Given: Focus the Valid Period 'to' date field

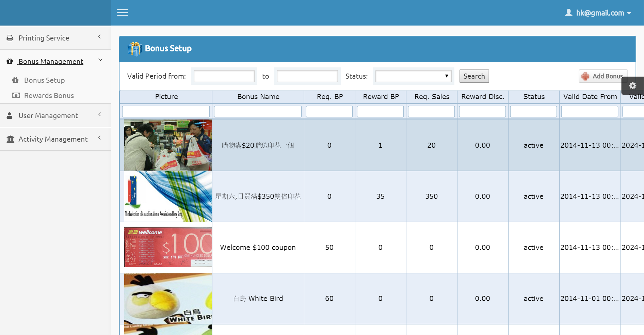Looking at the screenshot, I should tap(307, 76).
